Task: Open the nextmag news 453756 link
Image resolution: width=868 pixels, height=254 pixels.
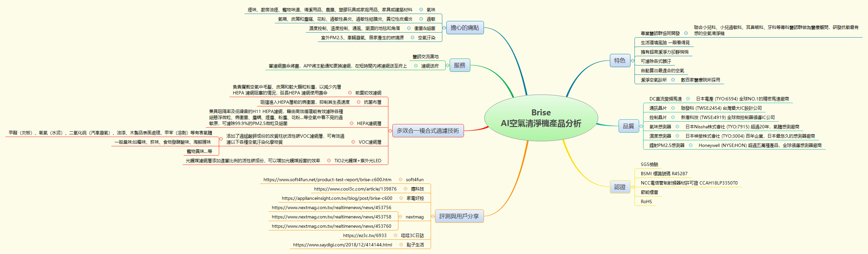Action: pos(331,207)
